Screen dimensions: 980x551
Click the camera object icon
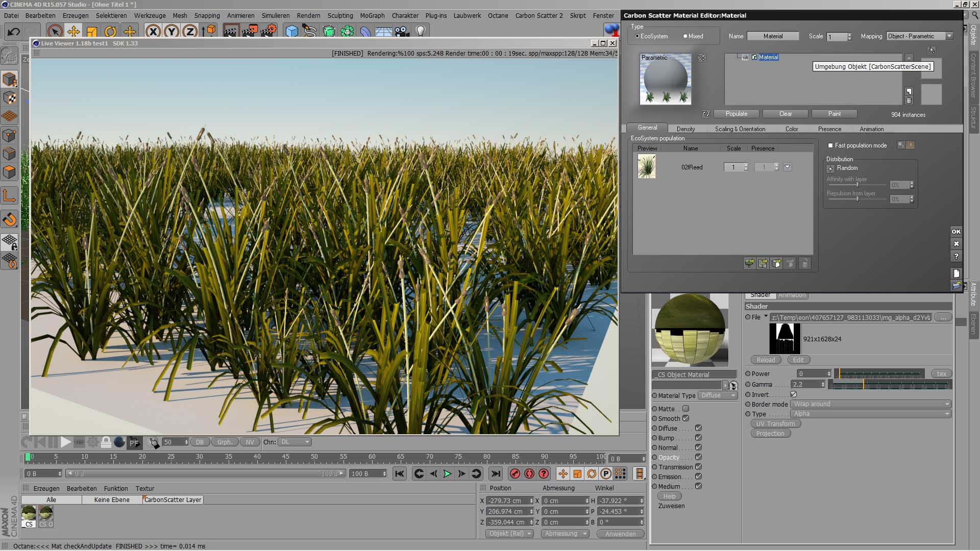402,32
